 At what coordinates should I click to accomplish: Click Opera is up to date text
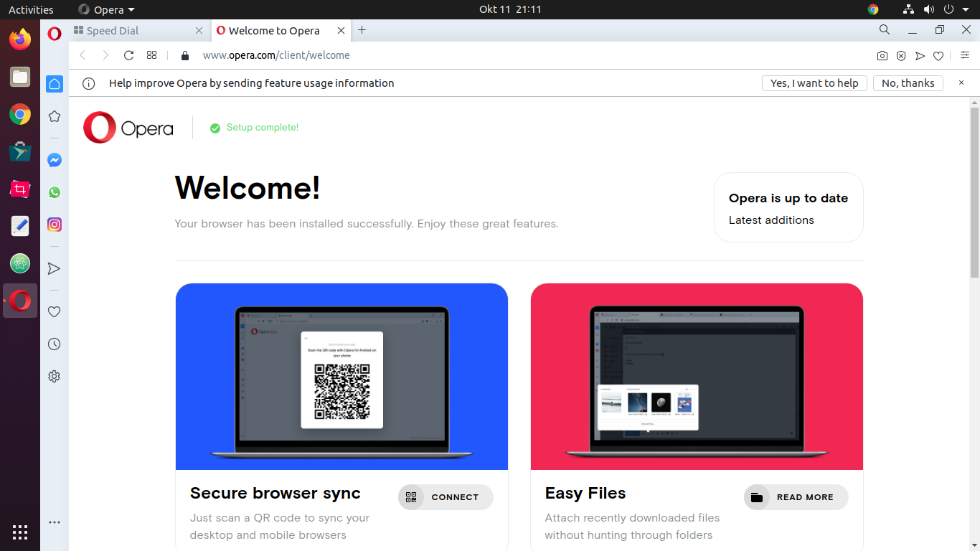[788, 198]
